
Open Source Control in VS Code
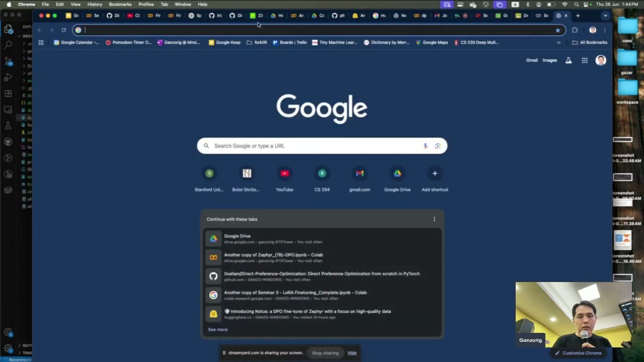pyautogui.click(x=8, y=61)
